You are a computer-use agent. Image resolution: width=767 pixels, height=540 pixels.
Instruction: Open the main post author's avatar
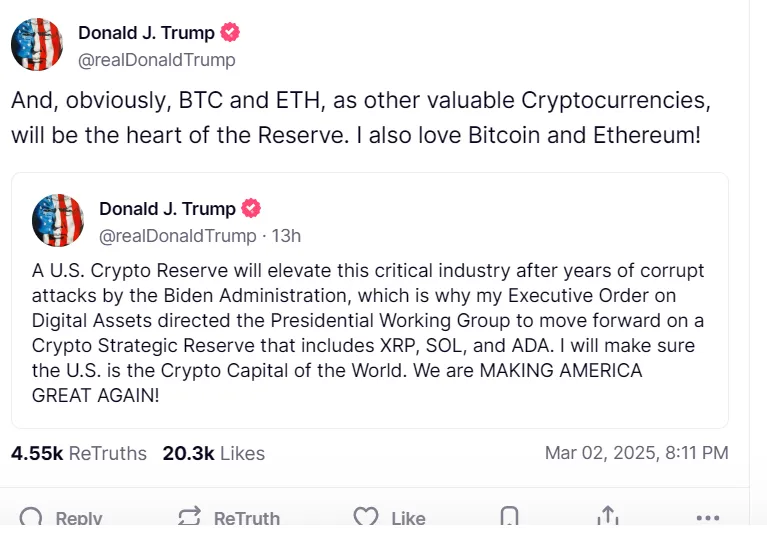point(37,45)
